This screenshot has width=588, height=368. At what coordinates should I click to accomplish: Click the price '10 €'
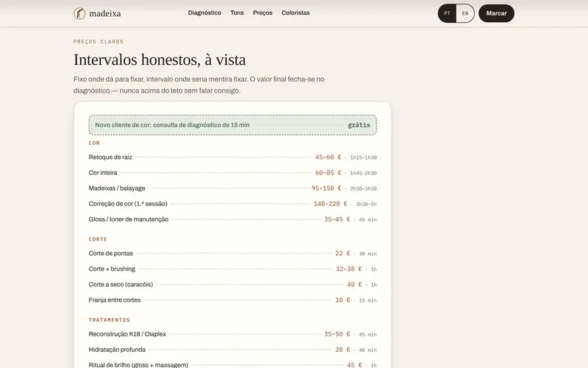click(x=343, y=300)
